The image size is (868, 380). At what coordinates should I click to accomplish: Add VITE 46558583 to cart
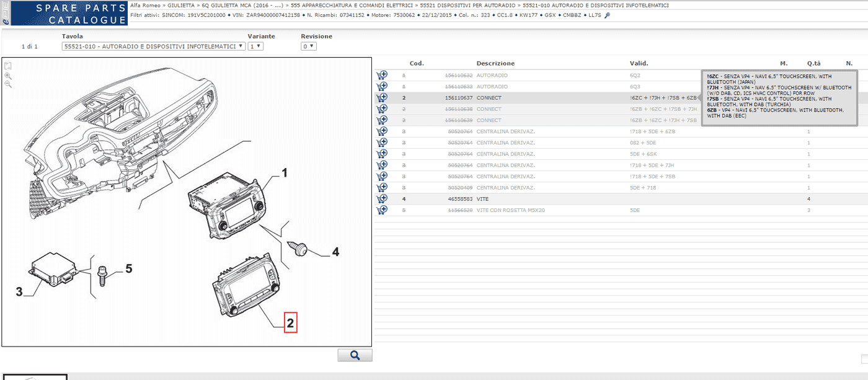382,198
